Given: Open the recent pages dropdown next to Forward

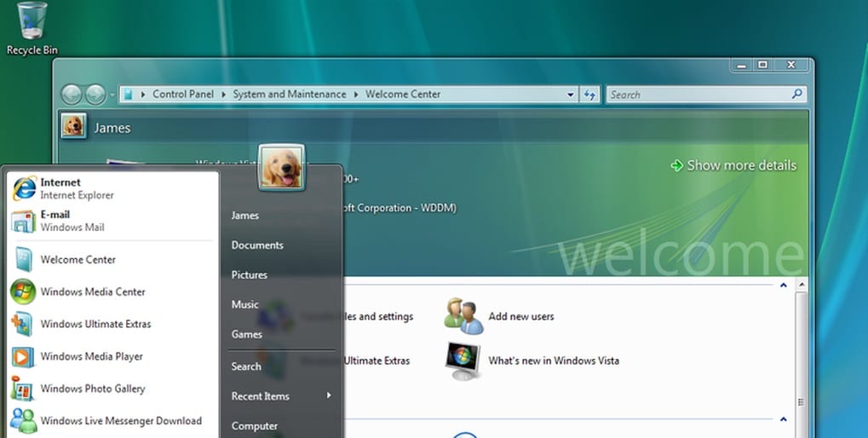Looking at the screenshot, I should click(112, 95).
